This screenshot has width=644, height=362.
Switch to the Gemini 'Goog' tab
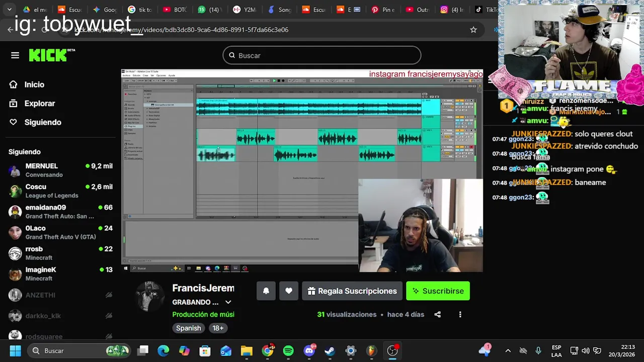coord(105,10)
